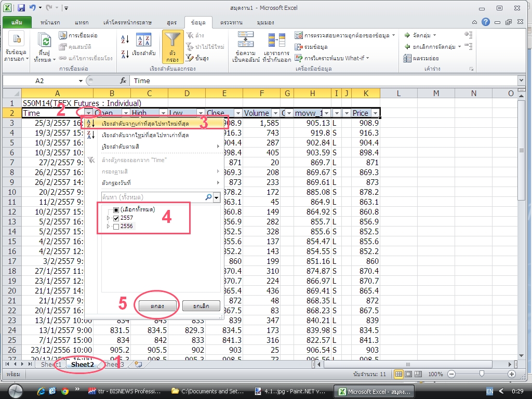Screen dimensions: 532x399
Task: Open Data Validation in the ribbon
Action: tap(345, 35)
